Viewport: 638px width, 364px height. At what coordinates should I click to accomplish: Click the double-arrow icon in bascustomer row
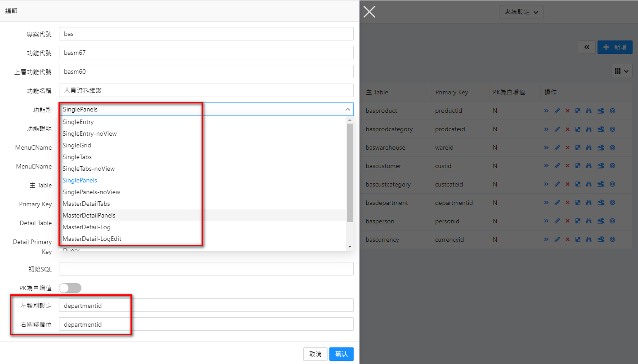(546, 166)
